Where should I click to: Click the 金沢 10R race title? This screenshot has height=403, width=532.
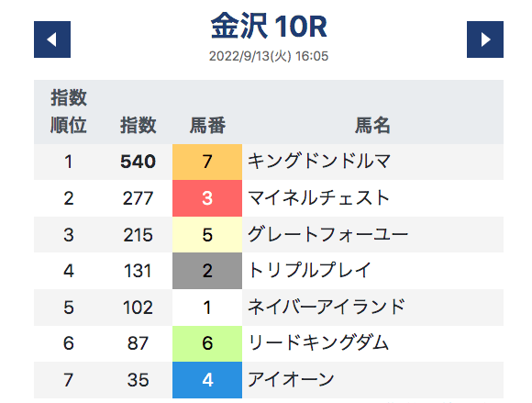[269, 26]
